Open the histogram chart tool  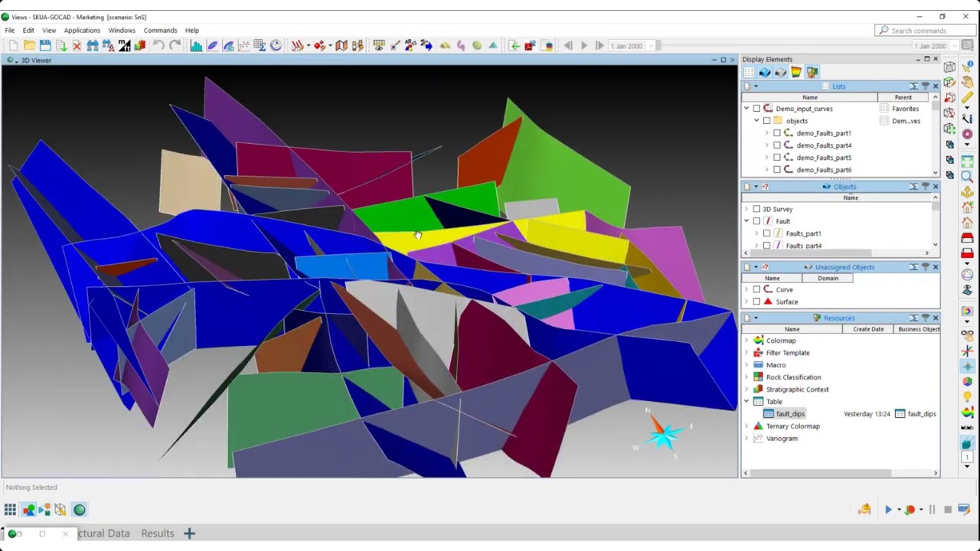point(197,46)
